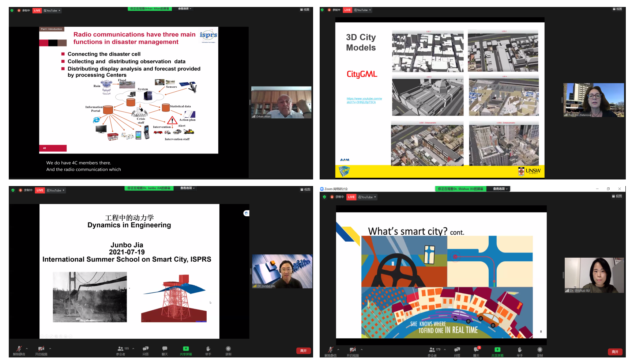
Task: Open the View menu in Sisi Zlatanova's window
Action: 617,9
